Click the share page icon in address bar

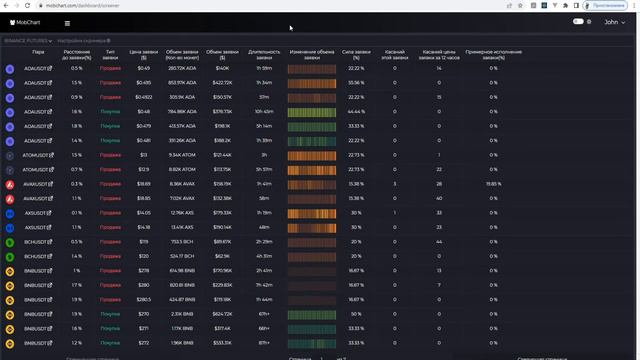pos(509,6)
